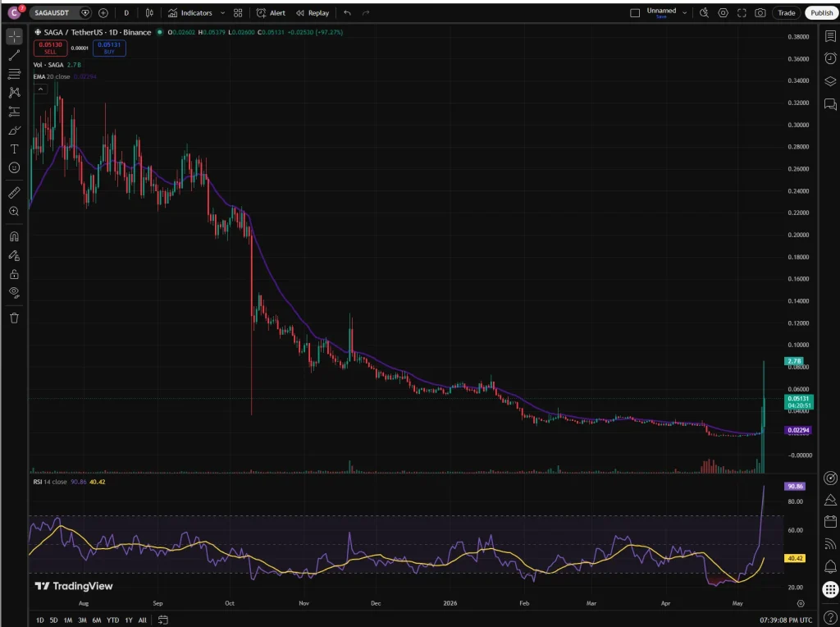Open chart settings gear
This screenshot has height=627, width=840.
coord(723,13)
